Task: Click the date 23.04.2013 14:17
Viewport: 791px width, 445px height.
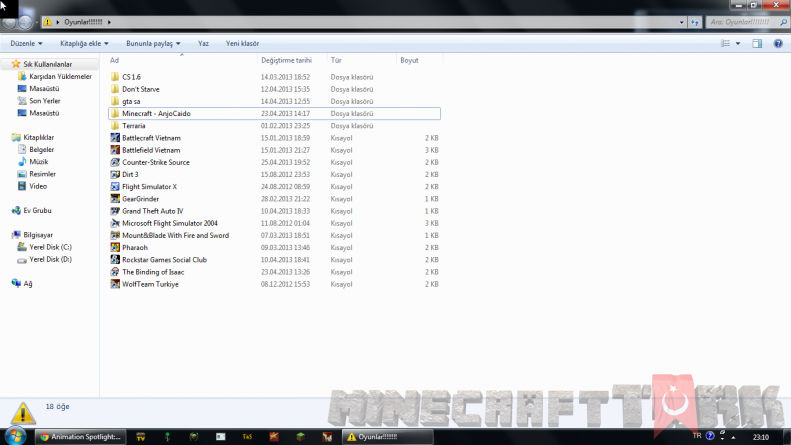Action: [x=285, y=114]
